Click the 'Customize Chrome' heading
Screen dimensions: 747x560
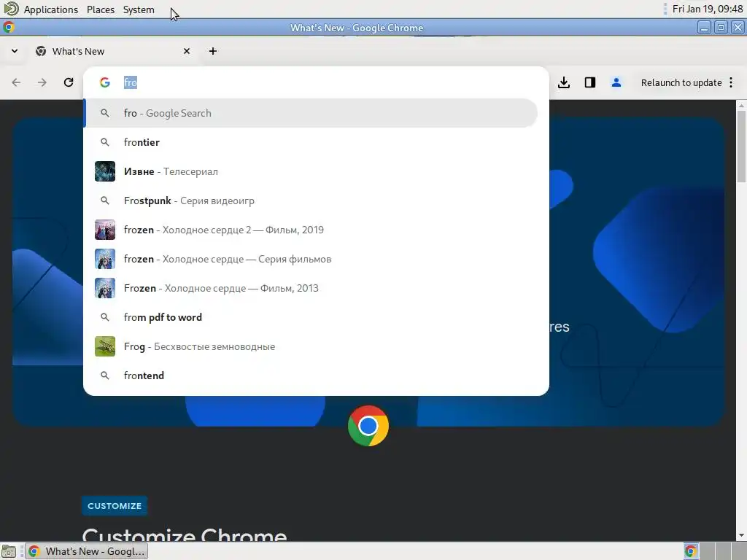(185, 534)
